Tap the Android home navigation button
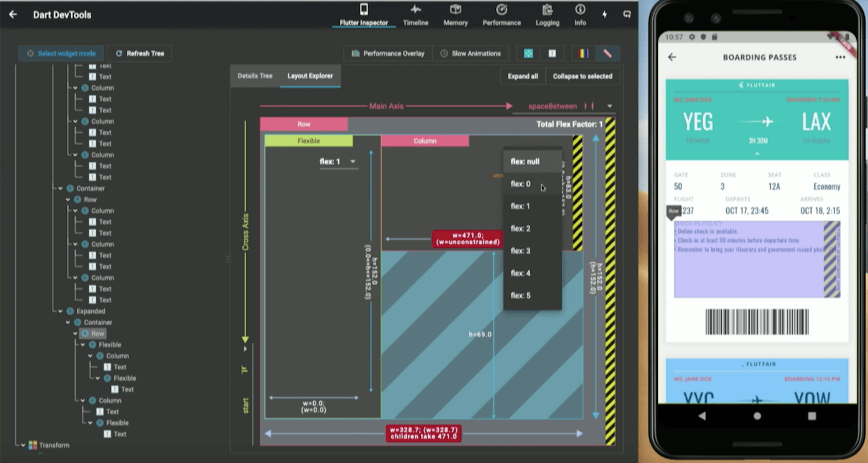The width and height of the screenshot is (868, 463). click(x=757, y=416)
